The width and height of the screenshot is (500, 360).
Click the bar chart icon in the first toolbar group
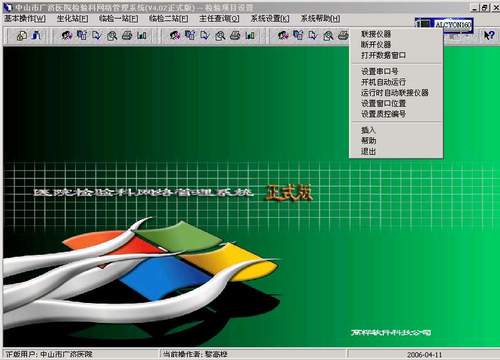[x=142, y=35]
